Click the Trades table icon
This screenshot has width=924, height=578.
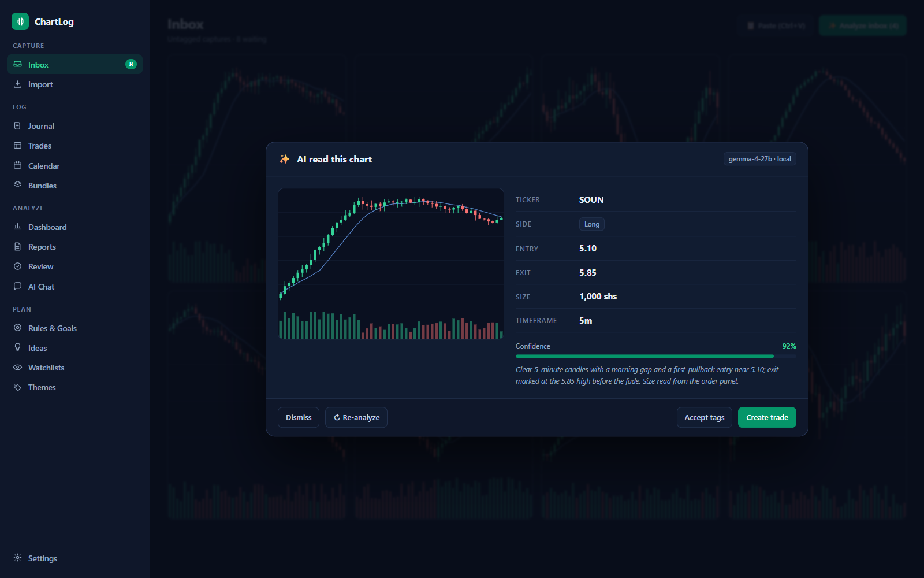pyautogui.click(x=18, y=146)
